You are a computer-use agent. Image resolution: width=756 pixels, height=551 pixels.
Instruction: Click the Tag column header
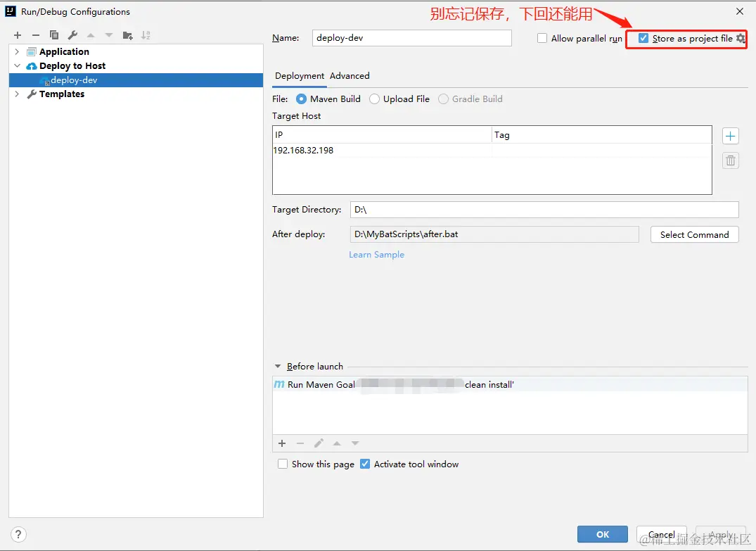click(602, 135)
